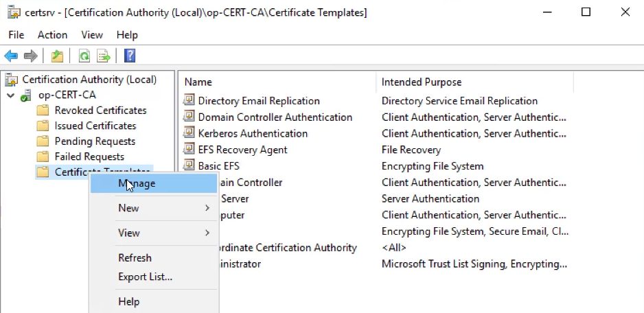
Task: Select the partially hidden 'ain Controller' row name
Action: pyautogui.click(x=250, y=183)
